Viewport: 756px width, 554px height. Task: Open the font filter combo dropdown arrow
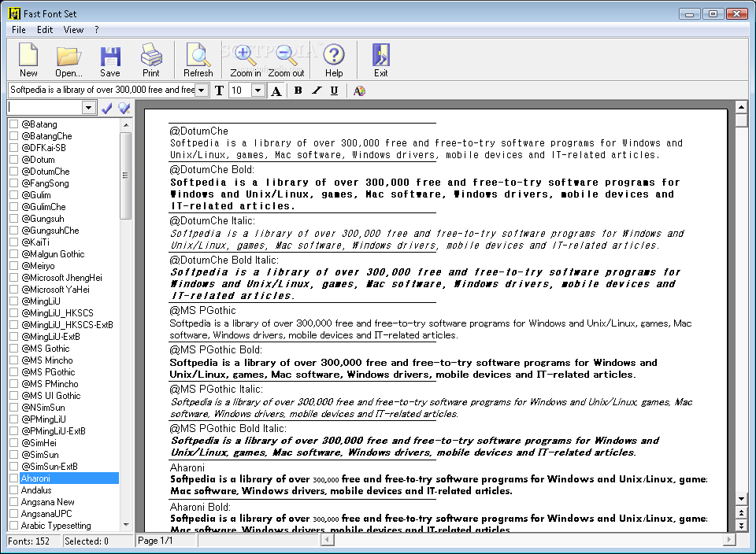click(x=89, y=108)
